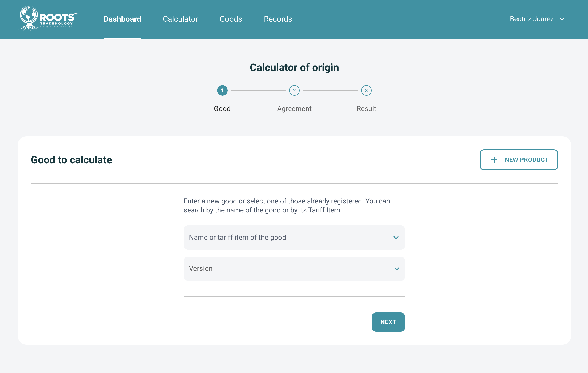588x373 pixels.
Task: Click the Version select field
Action: (x=288, y=269)
